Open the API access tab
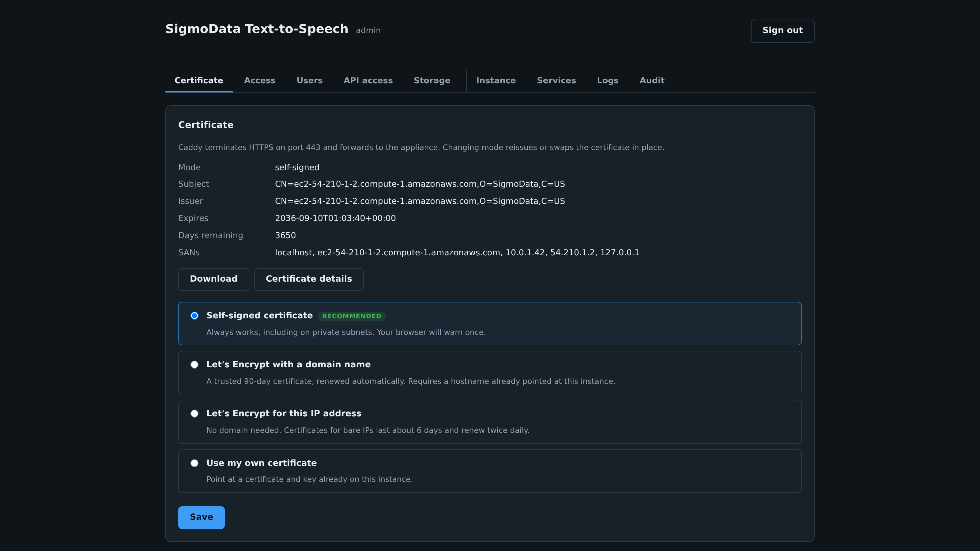Screen dimensions: 980x551 pos(368,81)
